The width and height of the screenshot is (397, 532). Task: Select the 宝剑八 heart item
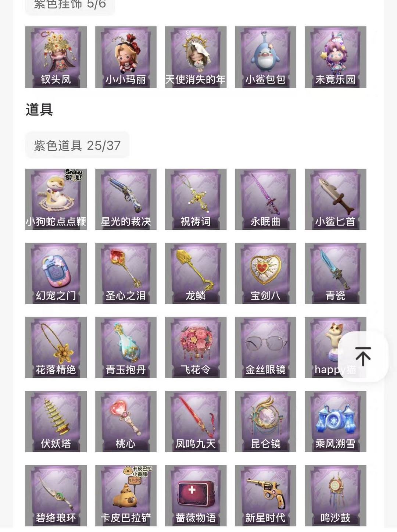coord(265,273)
